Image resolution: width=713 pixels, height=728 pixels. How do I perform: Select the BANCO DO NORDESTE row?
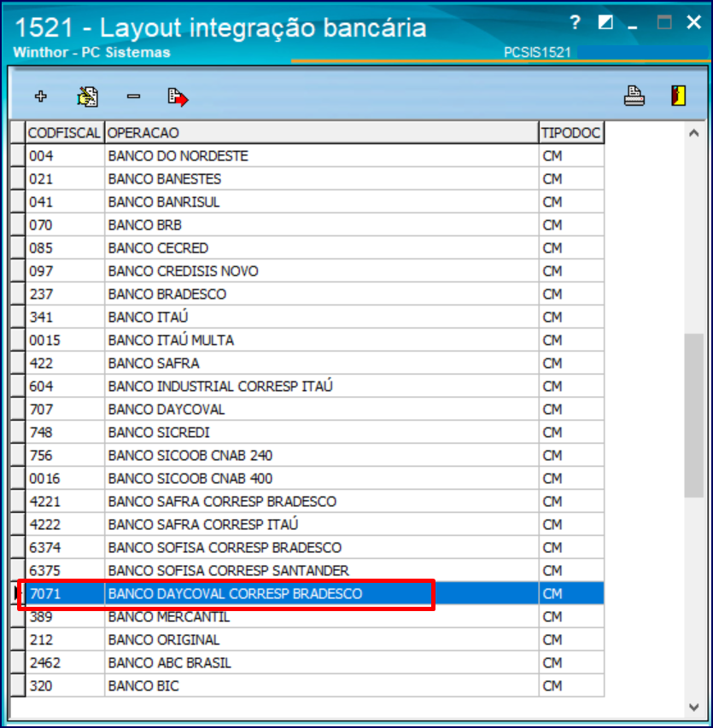307,155
